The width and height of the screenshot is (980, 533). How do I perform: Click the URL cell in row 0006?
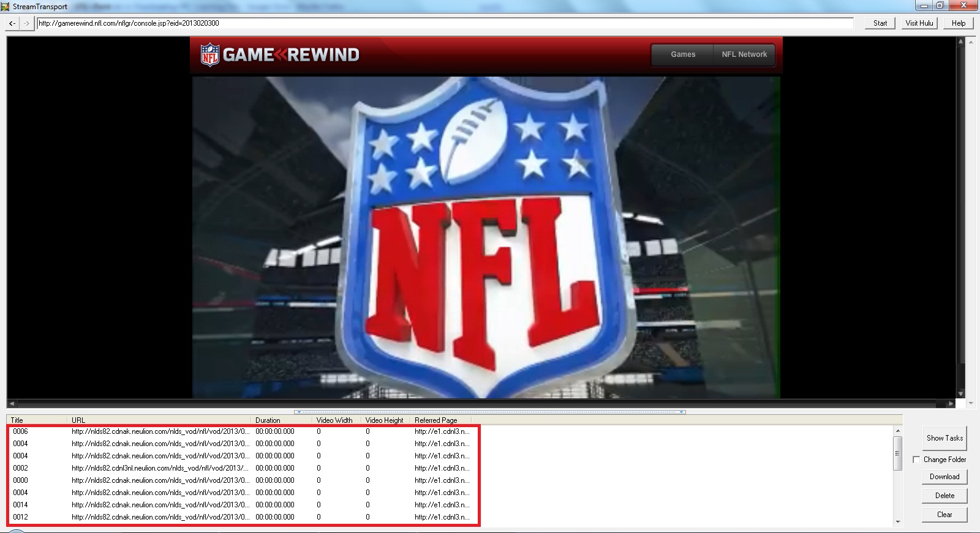click(x=160, y=431)
